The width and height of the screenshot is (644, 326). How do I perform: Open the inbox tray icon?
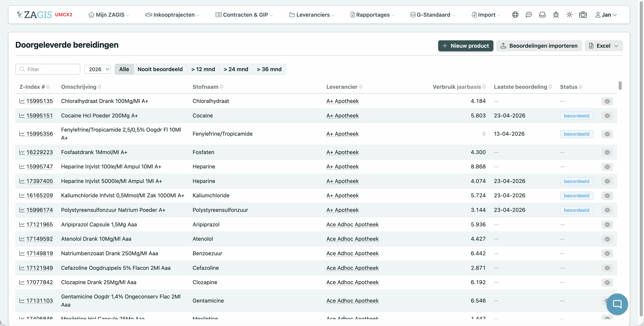tap(542, 15)
